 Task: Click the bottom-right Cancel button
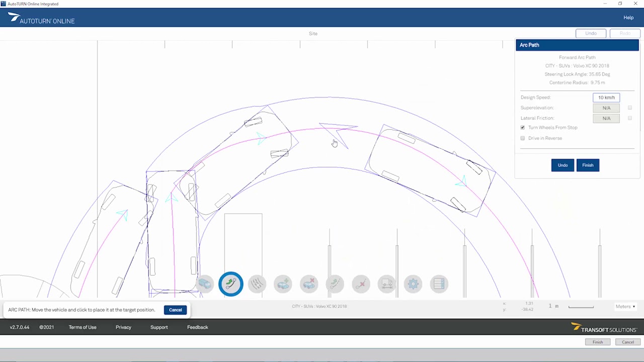pyautogui.click(x=628, y=342)
